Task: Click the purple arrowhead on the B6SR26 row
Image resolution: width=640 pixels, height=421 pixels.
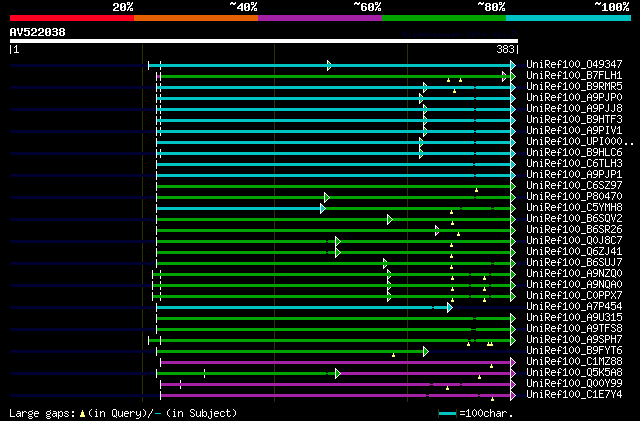Action: click(437, 231)
